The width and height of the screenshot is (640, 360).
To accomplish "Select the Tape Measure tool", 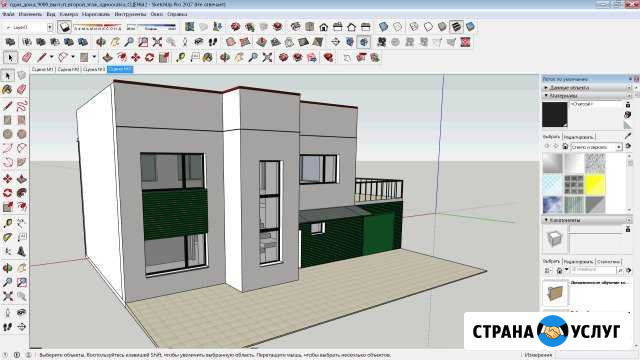I will coord(7,223).
